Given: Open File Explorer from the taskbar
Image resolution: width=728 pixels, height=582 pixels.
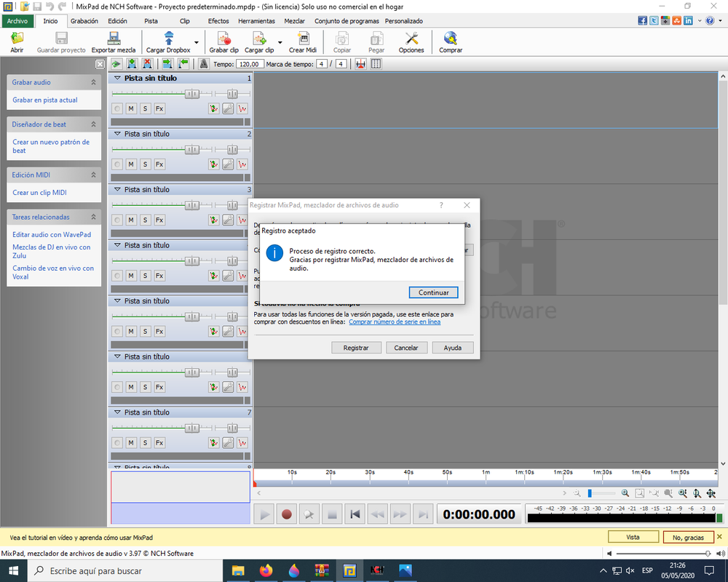Looking at the screenshot, I should (x=238, y=570).
